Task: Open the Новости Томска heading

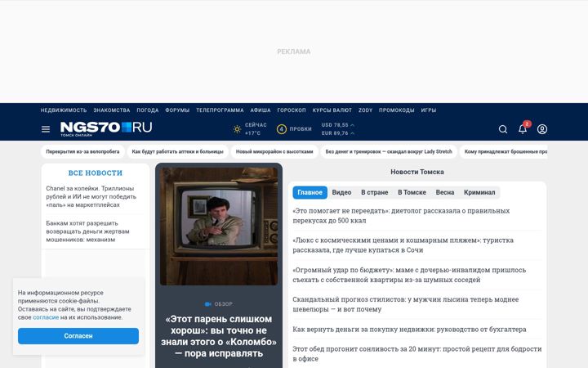Action: pos(417,172)
